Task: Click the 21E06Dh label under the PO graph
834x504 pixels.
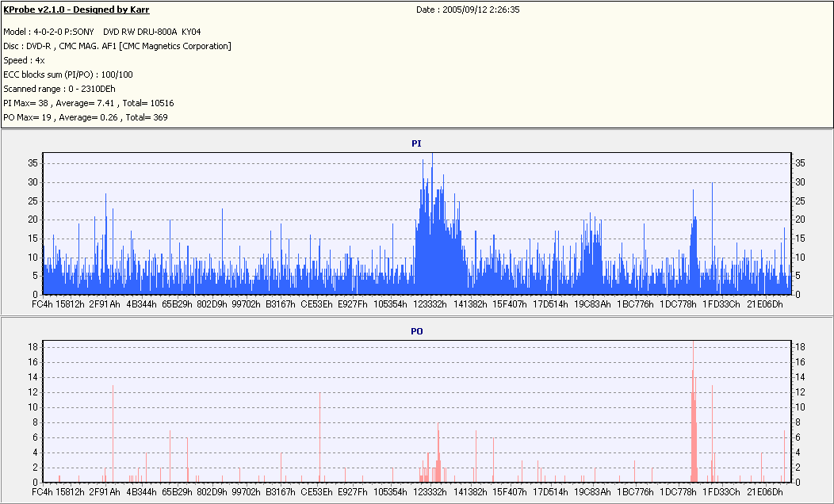Action: [x=765, y=492]
